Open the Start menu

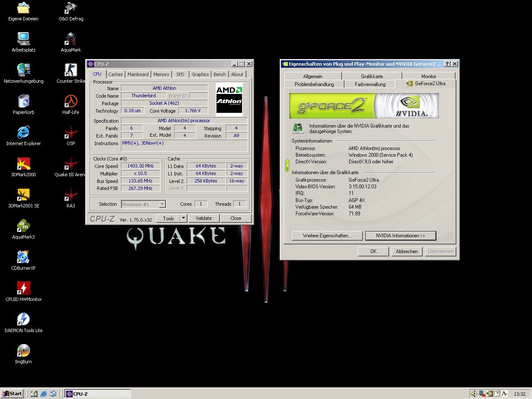pyautogui.click(x=12, y=394)
